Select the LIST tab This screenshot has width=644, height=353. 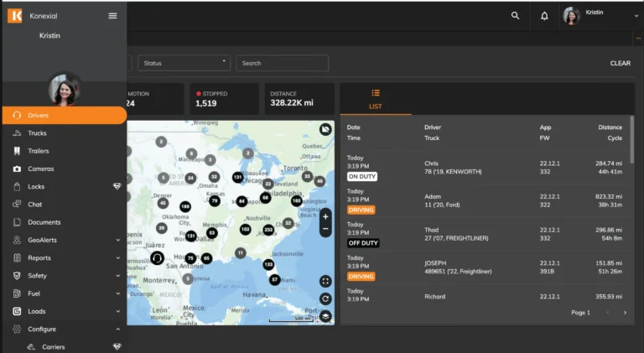click(376, 99)
